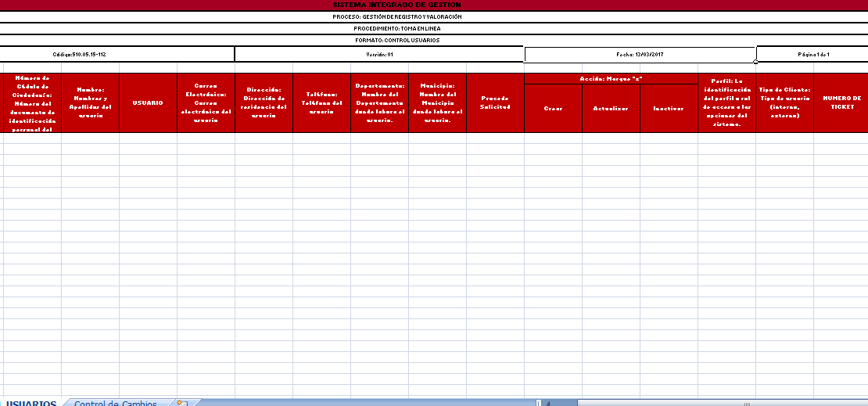Select the Inactivar sub-header cell
The width and height of the screenshot is (868, 406).
[x=669, y=109]
